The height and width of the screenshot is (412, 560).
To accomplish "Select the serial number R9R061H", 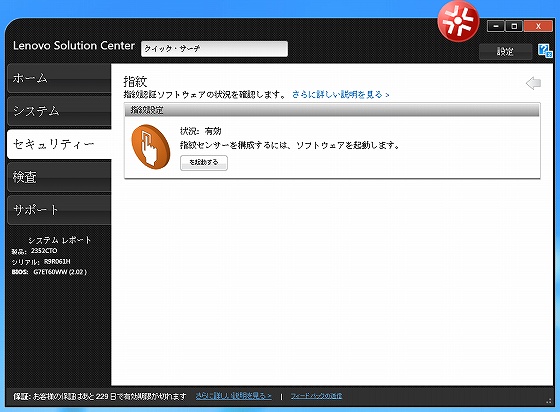I will tap(57, 261).
